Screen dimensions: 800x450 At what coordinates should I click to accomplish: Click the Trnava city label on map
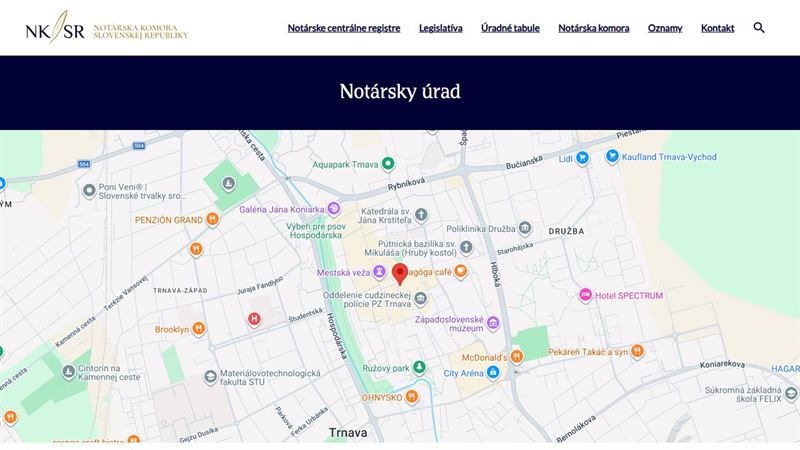point(348,433)
